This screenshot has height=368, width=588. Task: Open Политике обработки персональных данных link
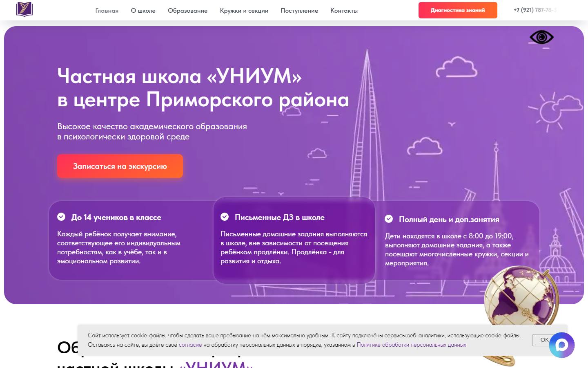pos(411,345)
